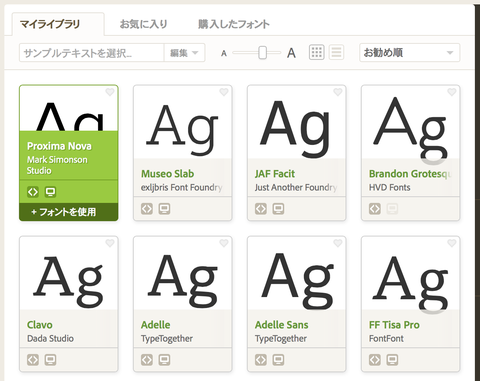Click the Mark Simonson Studio foundry text
The height and width of the screenshot is (381, 480).
pyautogui.click(x=57, y=165)
